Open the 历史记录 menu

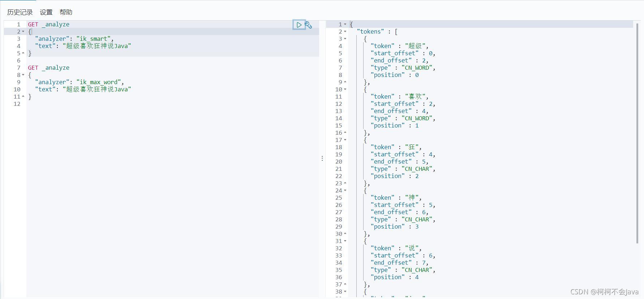[20, 12]
